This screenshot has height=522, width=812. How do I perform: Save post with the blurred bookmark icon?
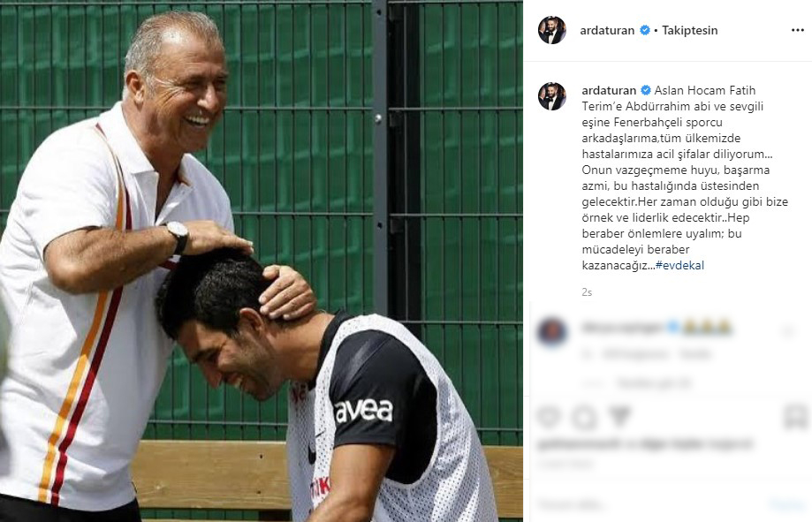(x=795, y=417)
